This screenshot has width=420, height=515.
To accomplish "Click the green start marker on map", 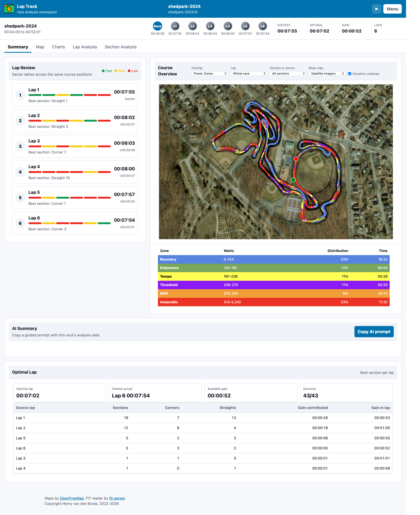I will [293, 180].
